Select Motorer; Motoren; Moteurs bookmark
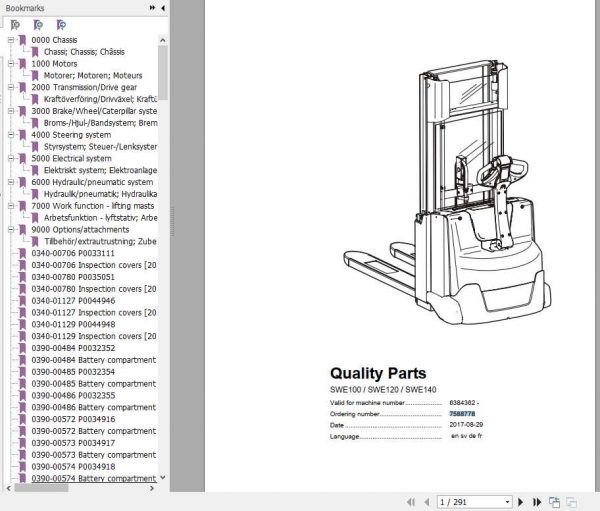This screenshot has height=511, width=600. 93,75
